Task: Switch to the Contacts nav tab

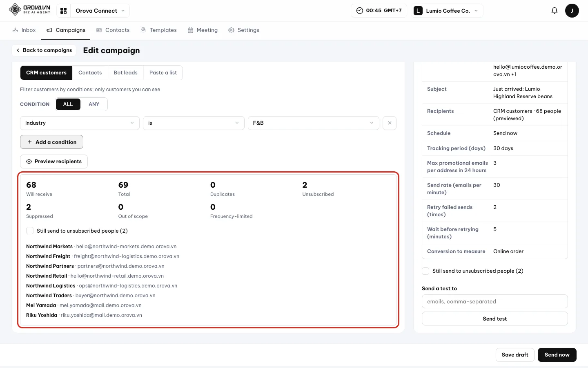Action: point(113,30)
